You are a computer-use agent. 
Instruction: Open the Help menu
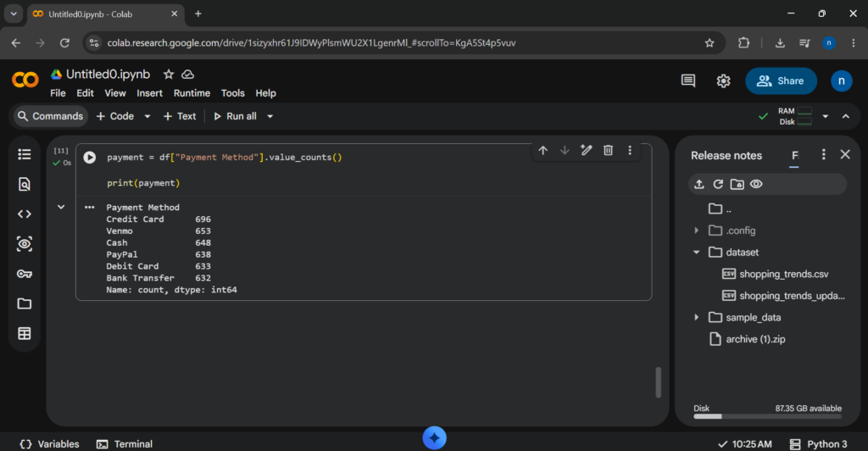point(265,93)
